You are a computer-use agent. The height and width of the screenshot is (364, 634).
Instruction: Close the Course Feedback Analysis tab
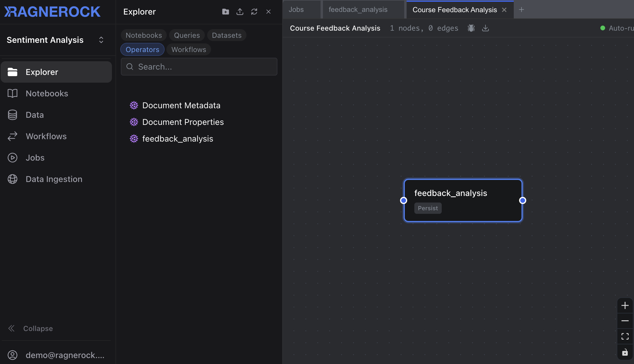click(504, 10)
